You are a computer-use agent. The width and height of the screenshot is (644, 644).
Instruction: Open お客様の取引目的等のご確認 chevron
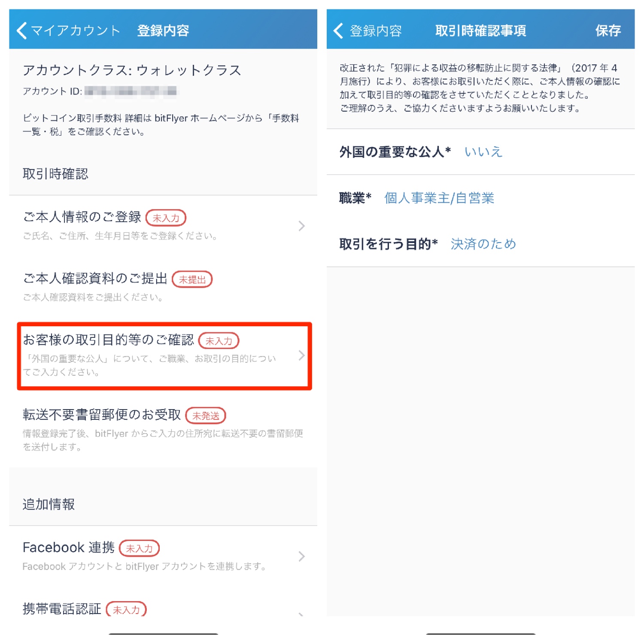[301, 355]
